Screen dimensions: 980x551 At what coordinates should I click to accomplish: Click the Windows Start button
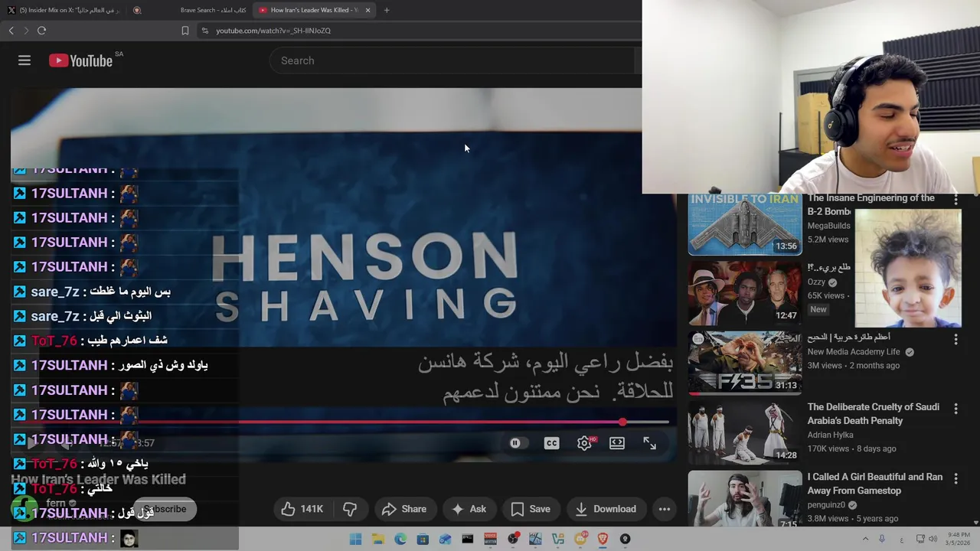click(x=355, y=539)
